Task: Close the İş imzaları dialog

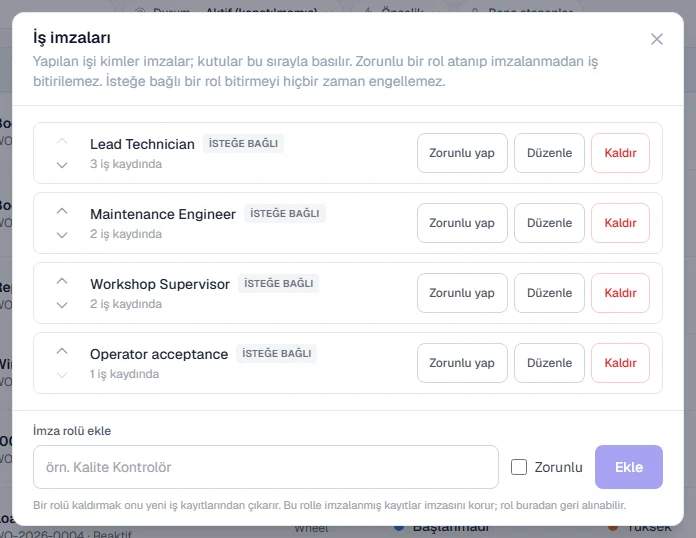Action: [x=656, y=39]
